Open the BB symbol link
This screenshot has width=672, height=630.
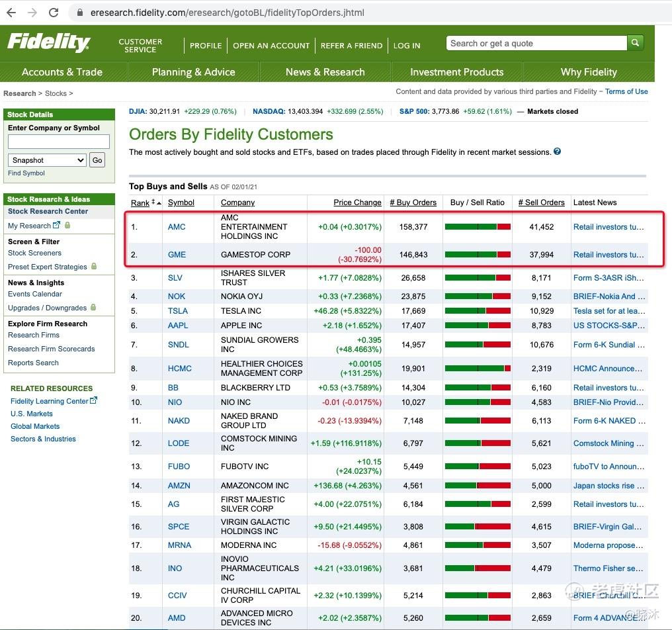point(173,388)
